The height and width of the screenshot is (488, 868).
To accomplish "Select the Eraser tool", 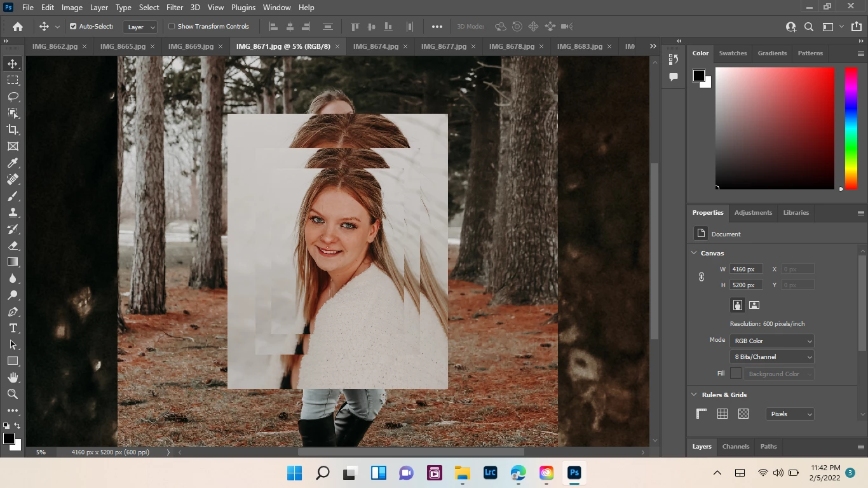I will (x=13, y=245).
